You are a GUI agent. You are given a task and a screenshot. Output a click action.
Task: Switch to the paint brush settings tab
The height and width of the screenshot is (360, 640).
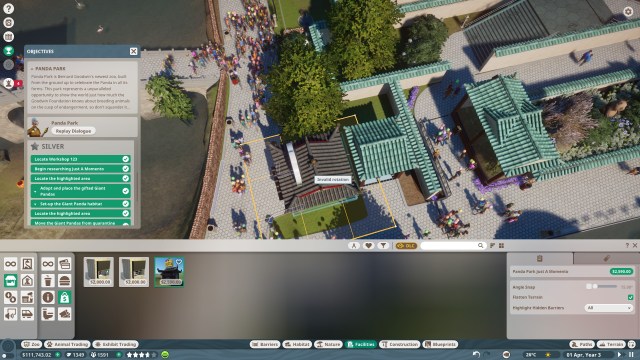[x=606, y=258]
